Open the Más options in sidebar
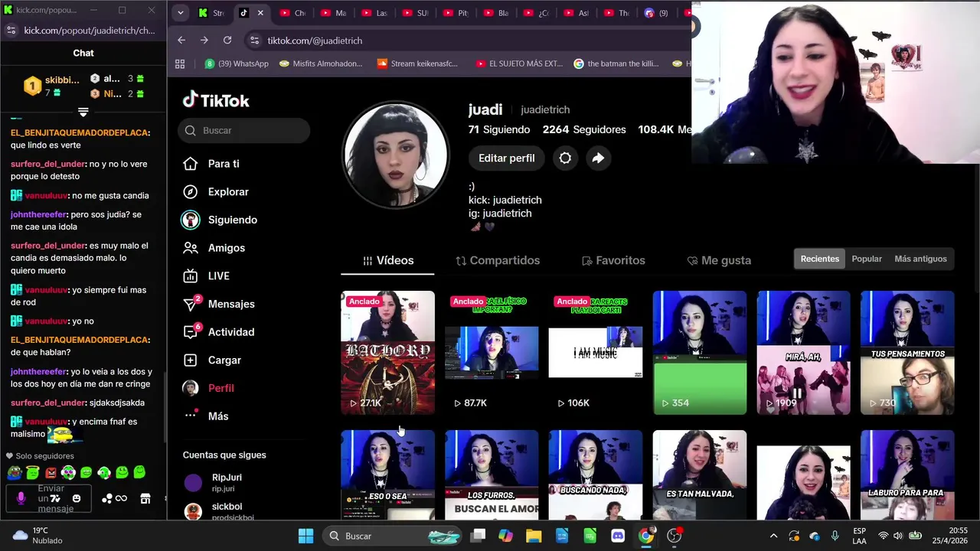The image size is (980, 551). 206,416
